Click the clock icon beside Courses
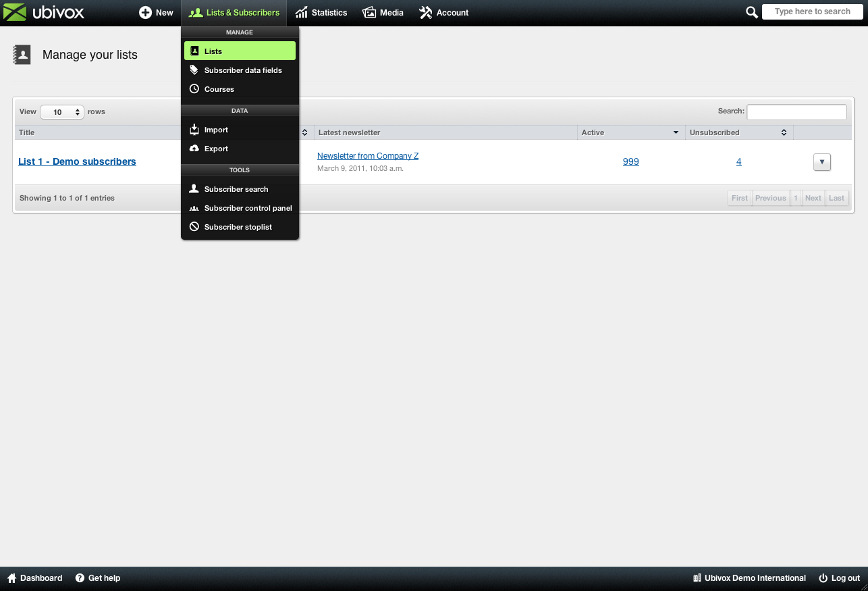This screenshot has height=591, width=868. 194,88
